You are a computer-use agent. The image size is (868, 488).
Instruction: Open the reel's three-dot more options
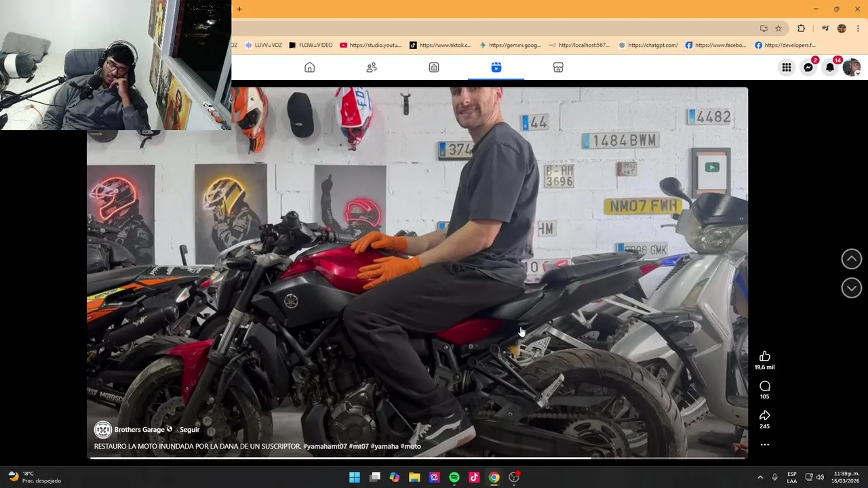pos(765,445)
